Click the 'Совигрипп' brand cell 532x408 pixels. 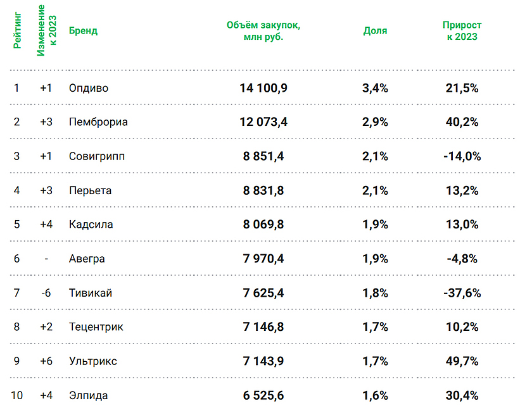(97, 156)
